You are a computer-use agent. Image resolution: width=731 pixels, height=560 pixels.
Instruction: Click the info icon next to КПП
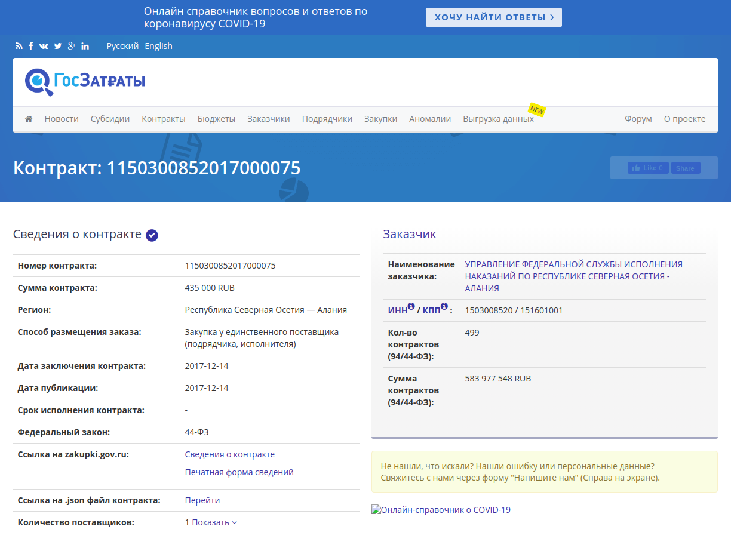pos(444,307)
